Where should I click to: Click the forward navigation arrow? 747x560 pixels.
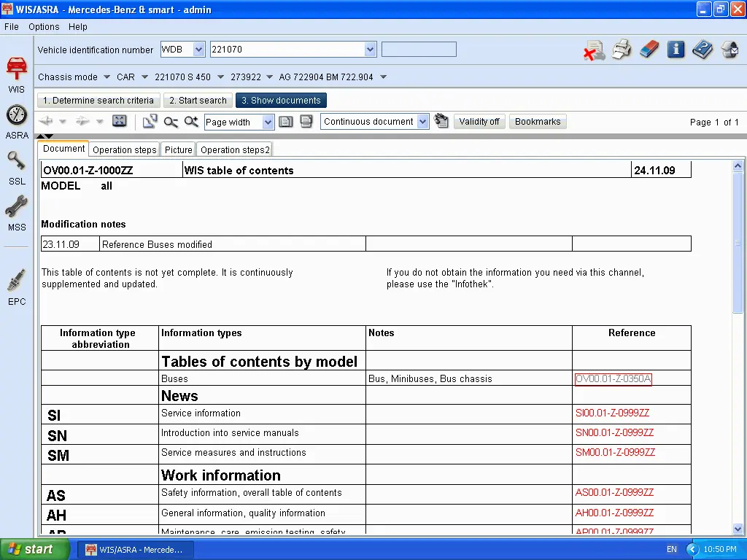(x=82, y=122)
